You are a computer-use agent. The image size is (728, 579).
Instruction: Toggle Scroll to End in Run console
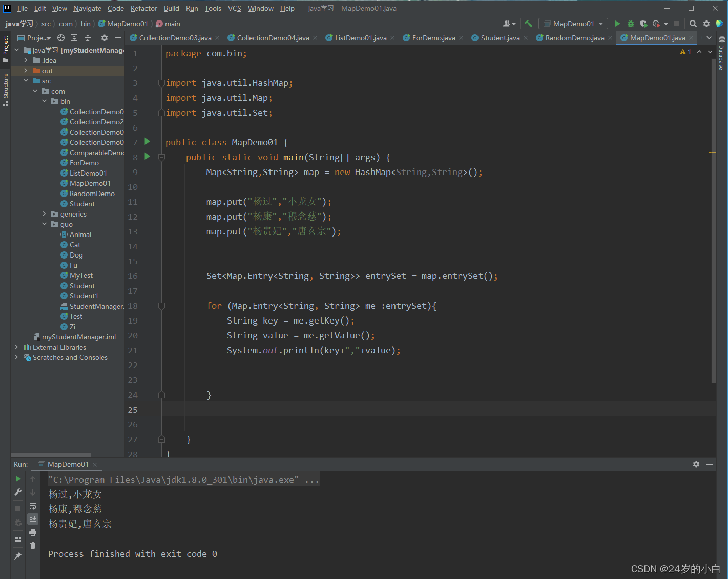pyautogui.click(x=33, y=519)
